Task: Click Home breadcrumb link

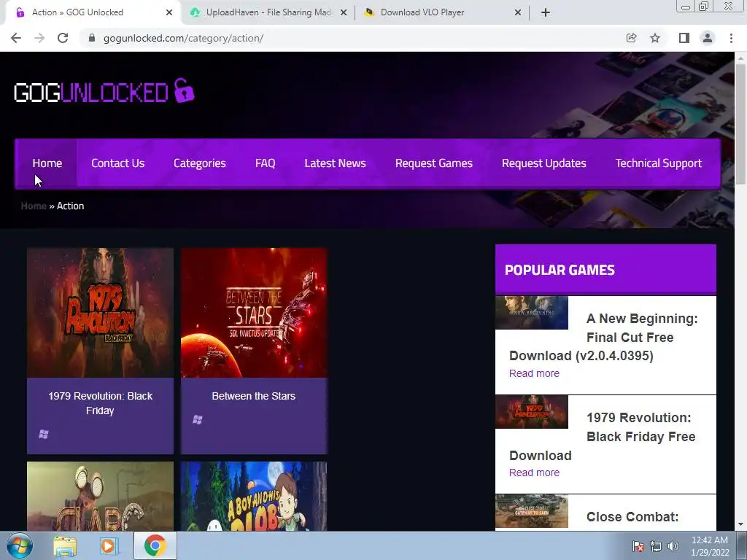Action: pos(34,206)
